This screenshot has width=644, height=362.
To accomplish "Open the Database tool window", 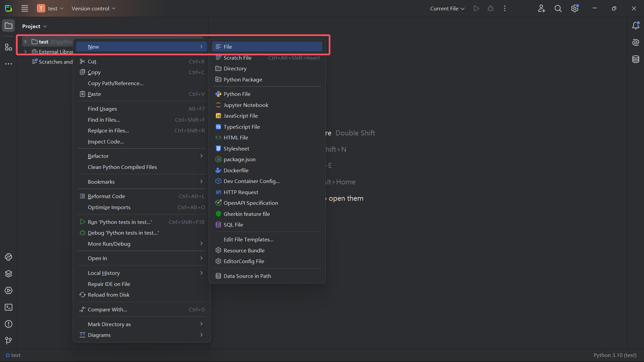I will (636, 59).
